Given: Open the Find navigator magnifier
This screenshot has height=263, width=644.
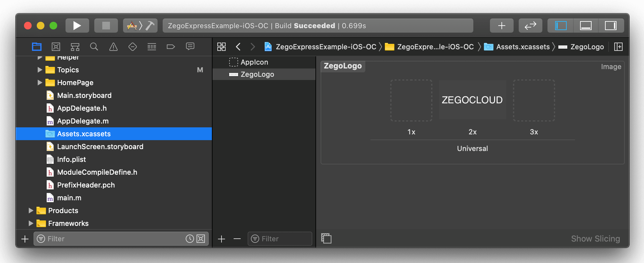Looking at the screenshot, I should pos(94,47).
